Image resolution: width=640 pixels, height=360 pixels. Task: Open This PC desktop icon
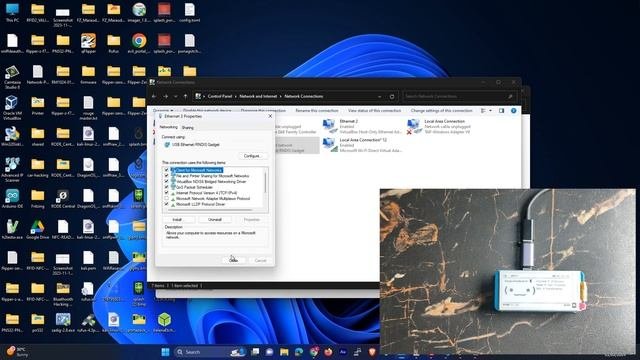pos(12,12)
